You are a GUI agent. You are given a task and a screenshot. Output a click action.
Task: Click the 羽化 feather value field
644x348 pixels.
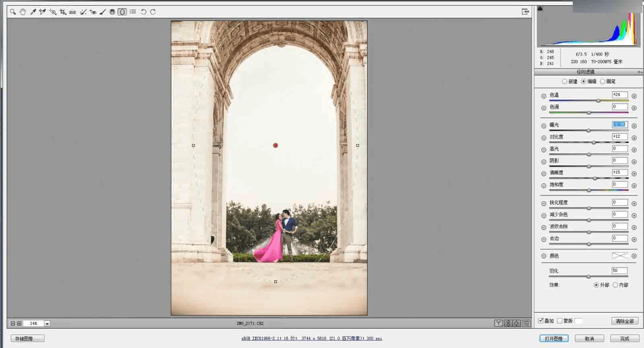[620, 271]
